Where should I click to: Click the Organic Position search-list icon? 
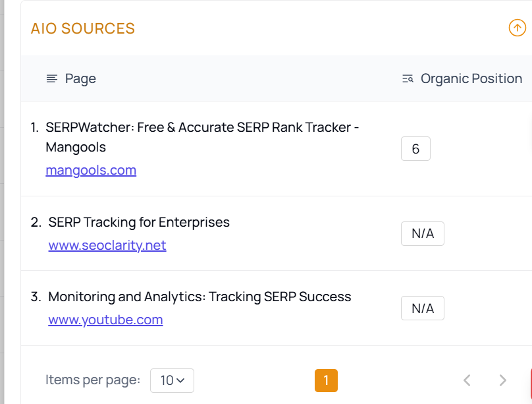click(x=408, y=79)
